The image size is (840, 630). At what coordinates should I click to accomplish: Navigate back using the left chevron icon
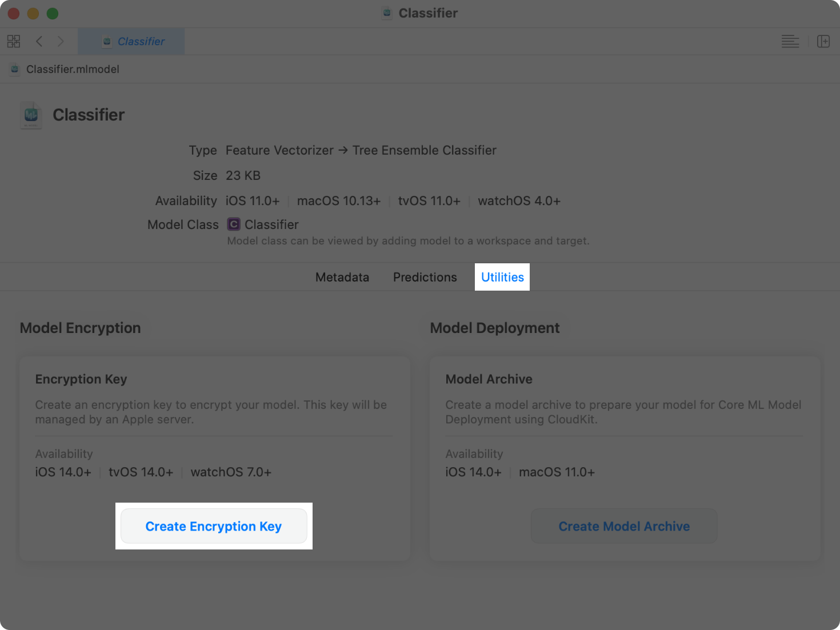[x=38, y=41]
